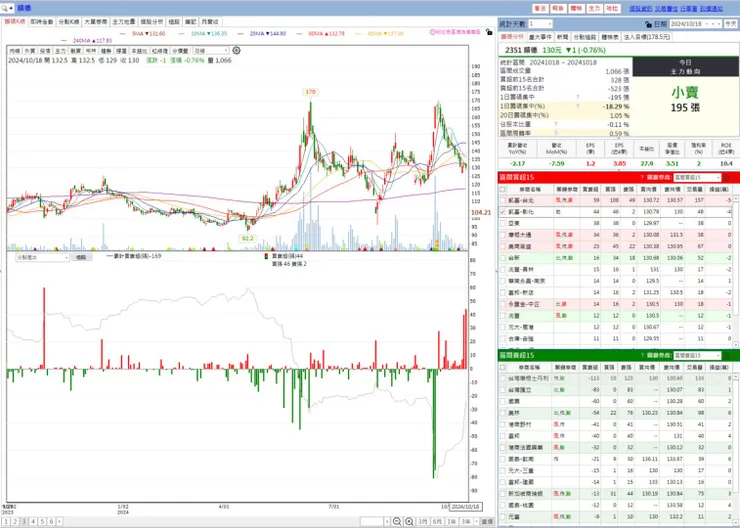Click the 複製 button beside 分點進出
Image resolution: width=740 pixels, height=528 pixels.
81,258
